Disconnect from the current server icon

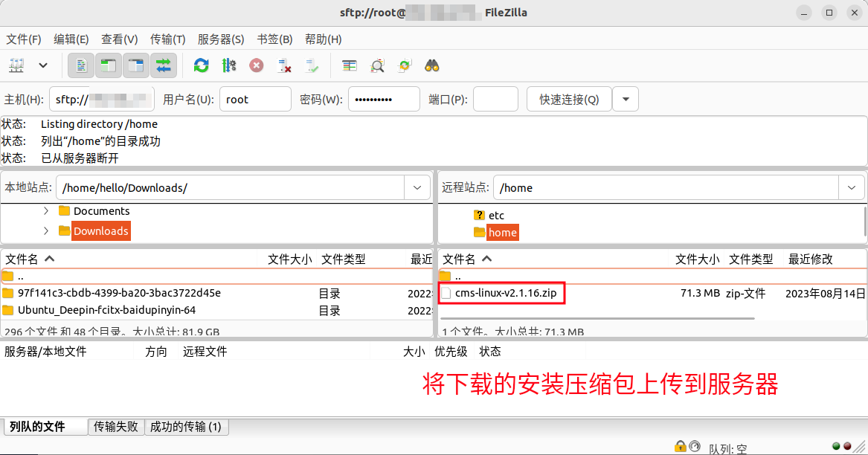[x=284, y=66]
